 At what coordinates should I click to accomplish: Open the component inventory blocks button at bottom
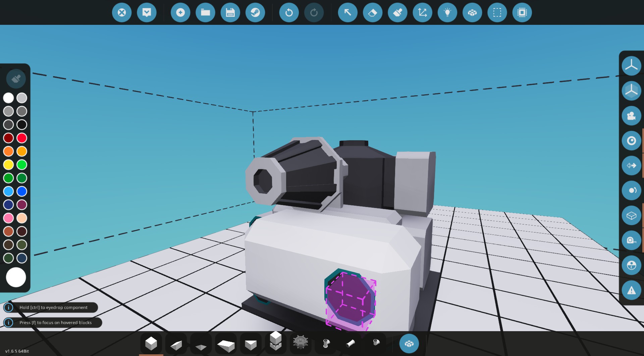(x=409, y=344)
